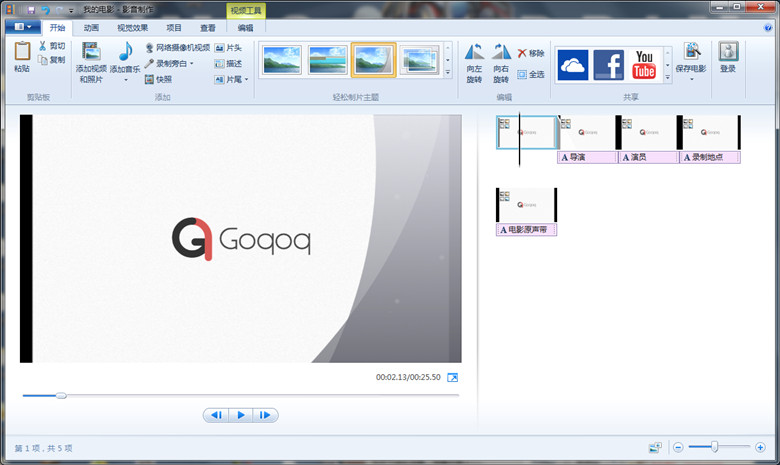The width and height of the screenshot is (780, 465).
Task: Click the Sign in (登录) icon
Action: tap(728, 52)
